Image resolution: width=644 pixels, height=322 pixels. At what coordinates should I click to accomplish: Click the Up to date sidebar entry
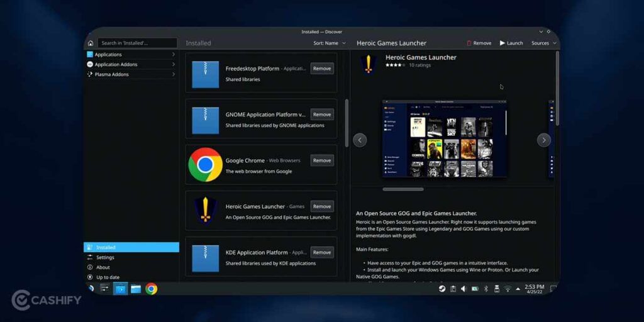[x=131, y=277]
